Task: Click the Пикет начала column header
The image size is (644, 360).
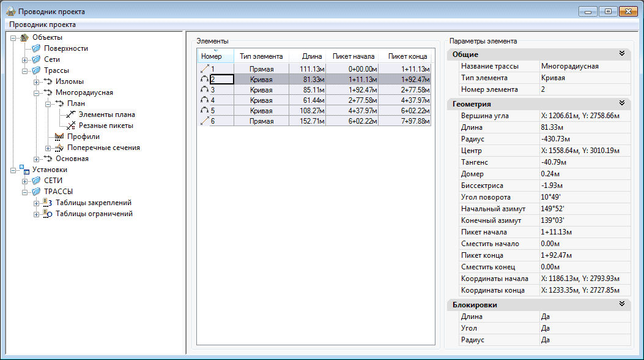Action: click(353, 56)
